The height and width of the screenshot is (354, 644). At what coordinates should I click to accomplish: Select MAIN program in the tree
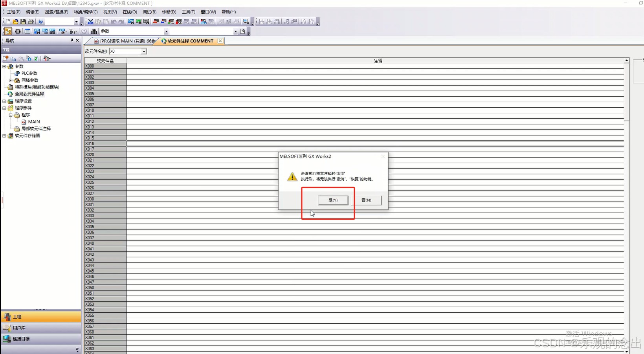point(34,122)
